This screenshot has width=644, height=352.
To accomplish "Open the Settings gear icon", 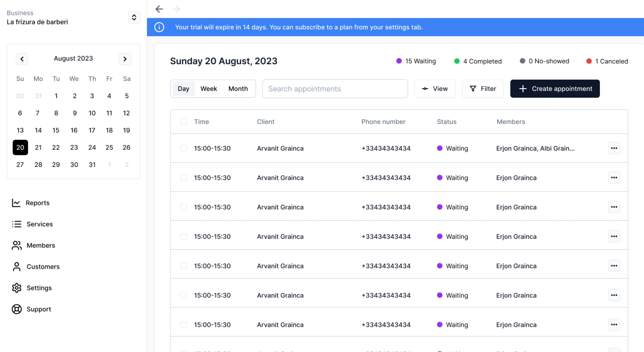I will [16, 288].
